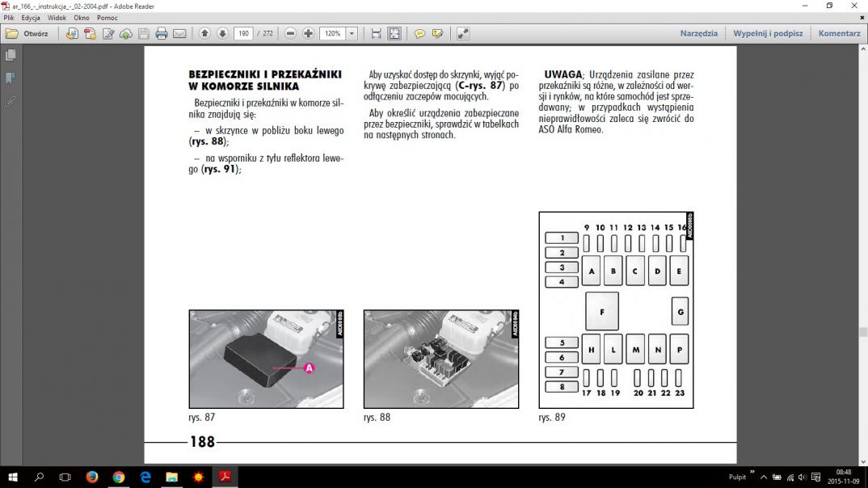Open the Plik menu
Screen dimensions: 868x488
tap(9, 18)
